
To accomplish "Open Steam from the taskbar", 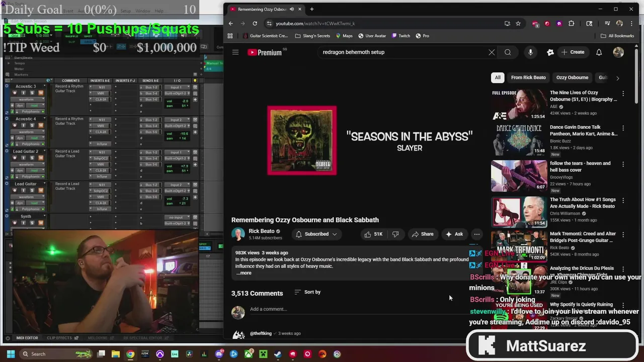I will click(278, 354).
